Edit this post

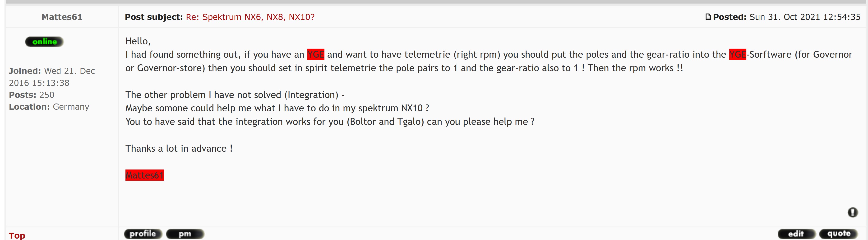796,234
